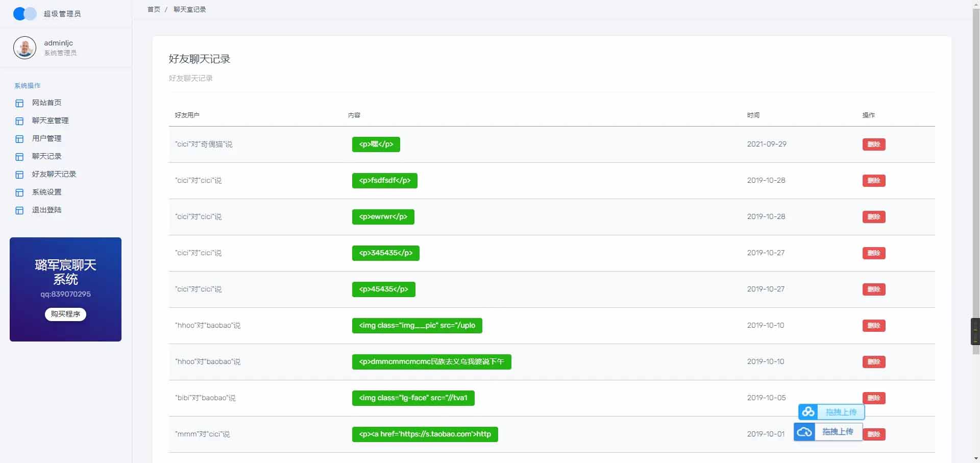980x463 pixels.
Task: Click the cloud upload icon in floating widget
Action: click(x=804, y=432)
